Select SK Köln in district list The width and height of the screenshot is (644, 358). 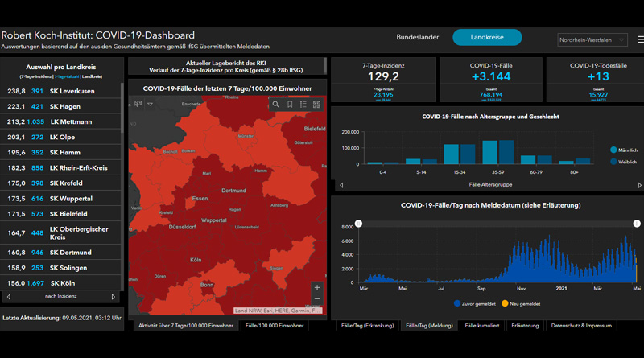tap(60, 283)
